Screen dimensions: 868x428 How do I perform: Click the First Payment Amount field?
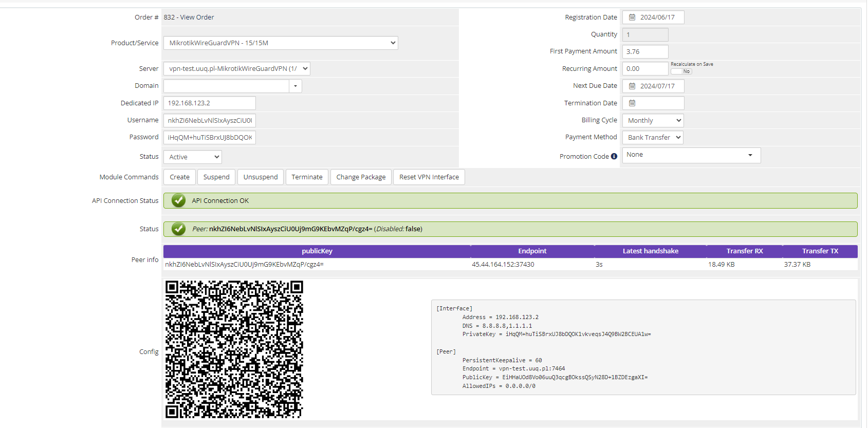(x=645, y=52)
